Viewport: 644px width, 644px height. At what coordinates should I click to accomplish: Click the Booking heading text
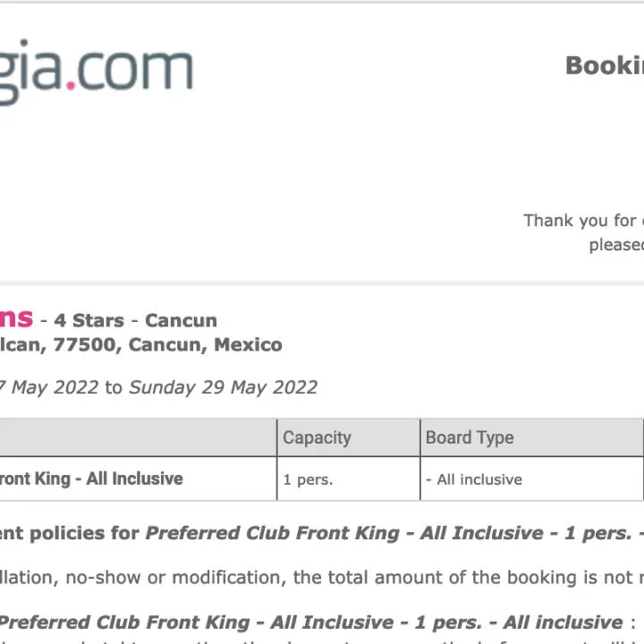pyautogui.click(x=605, y=65)
